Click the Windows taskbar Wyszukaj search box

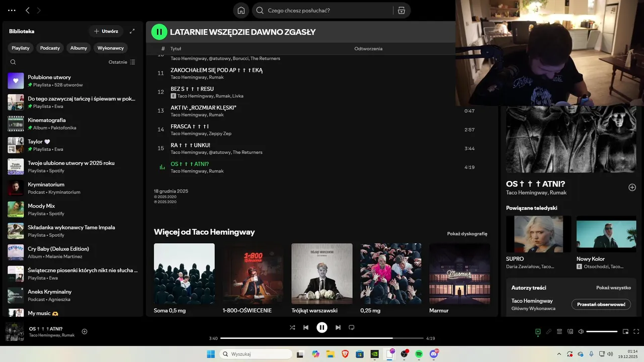pos(256,354)
